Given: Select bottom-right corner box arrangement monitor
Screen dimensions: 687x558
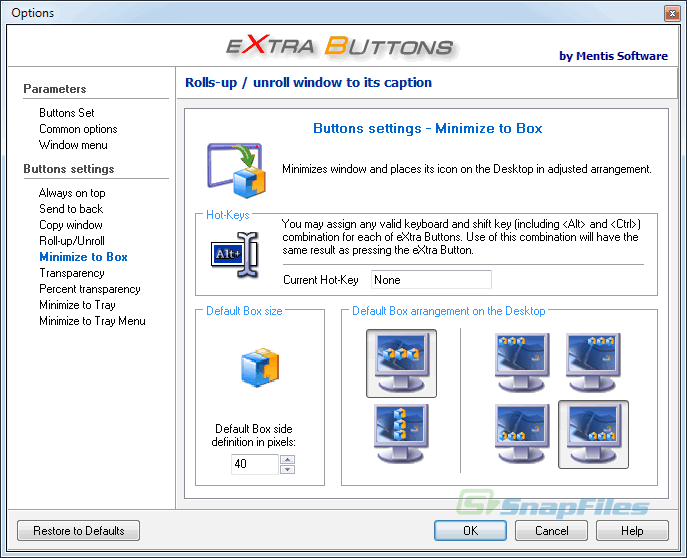Looking at the screenshot, I should [593, 434].
